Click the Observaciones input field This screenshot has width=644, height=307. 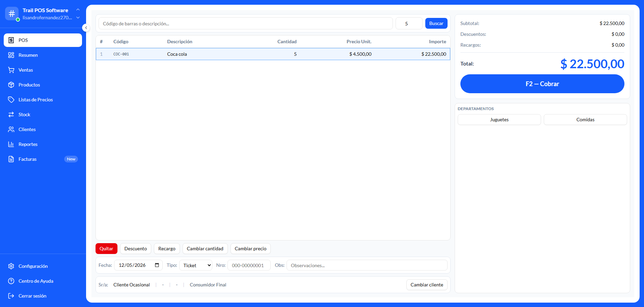[367, 265]
